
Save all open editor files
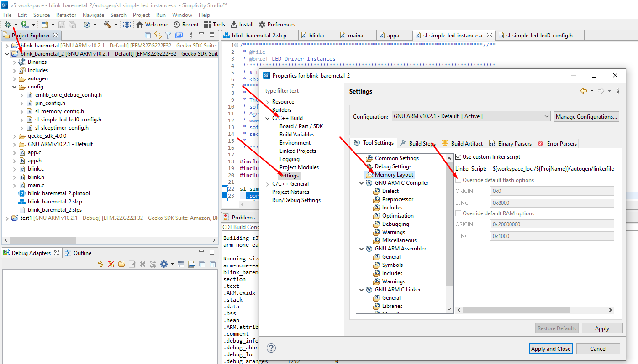coord(73,25)
